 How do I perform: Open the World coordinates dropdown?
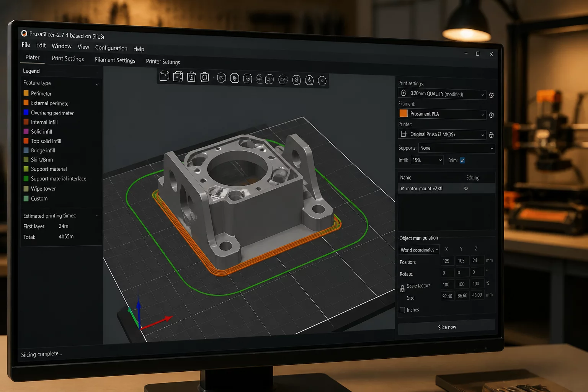[419, 250]
